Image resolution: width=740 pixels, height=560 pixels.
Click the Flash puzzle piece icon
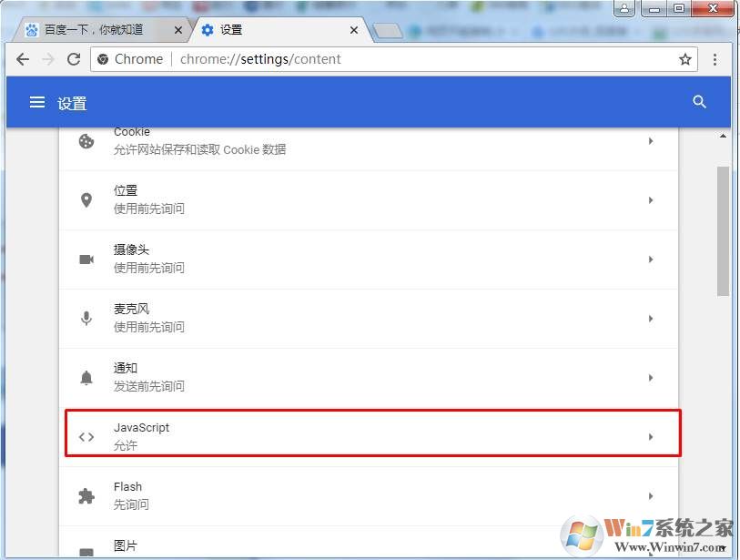pyautogui.click(x=86, y=496)
